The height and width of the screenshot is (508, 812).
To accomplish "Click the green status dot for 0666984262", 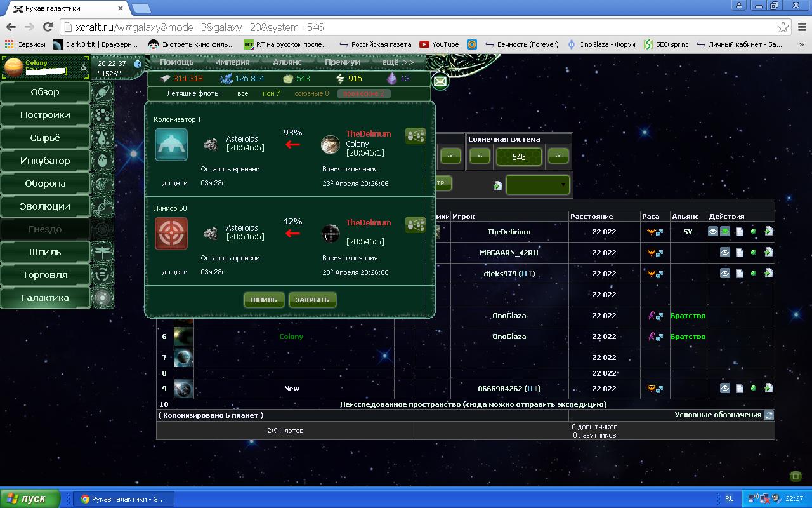I will click(754, 389).
